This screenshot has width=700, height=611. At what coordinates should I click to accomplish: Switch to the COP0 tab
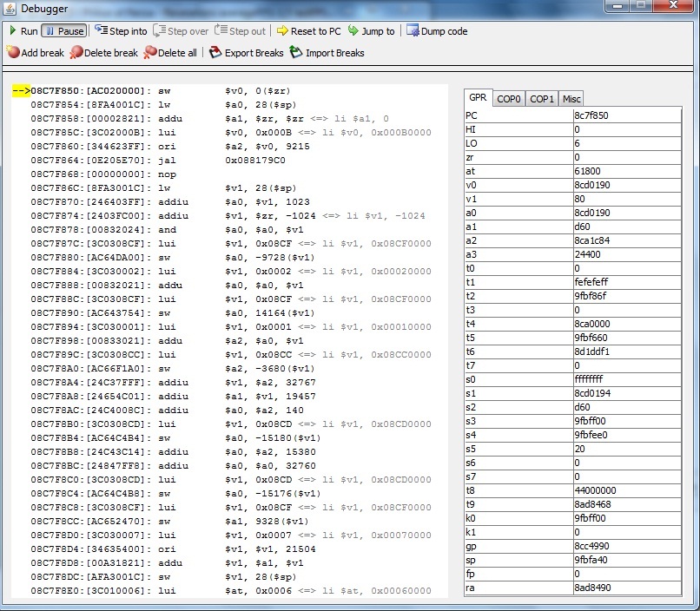[509, 99]
